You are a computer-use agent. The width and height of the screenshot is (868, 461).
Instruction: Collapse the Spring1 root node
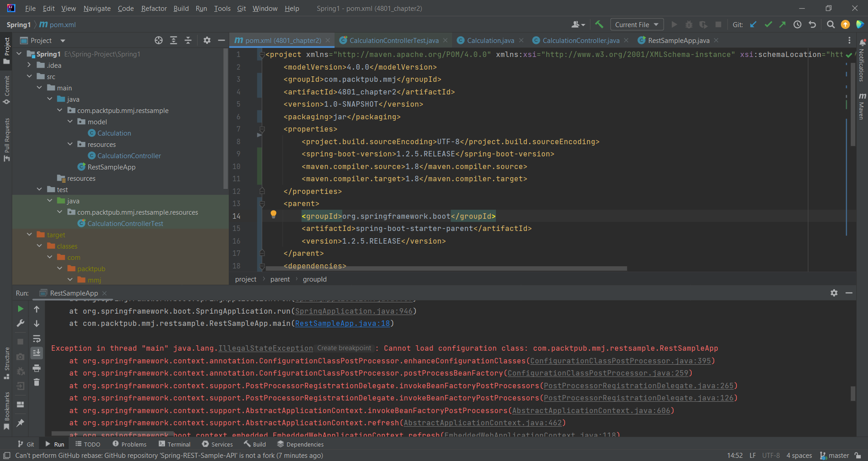(x=19, y=54)
